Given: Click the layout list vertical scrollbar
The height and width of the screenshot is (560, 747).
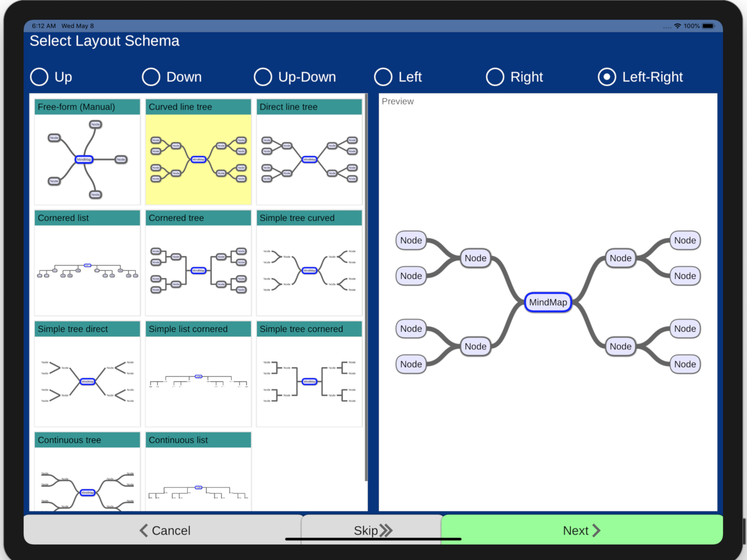Looking at the screenshot, I should (x=366, y=287).
